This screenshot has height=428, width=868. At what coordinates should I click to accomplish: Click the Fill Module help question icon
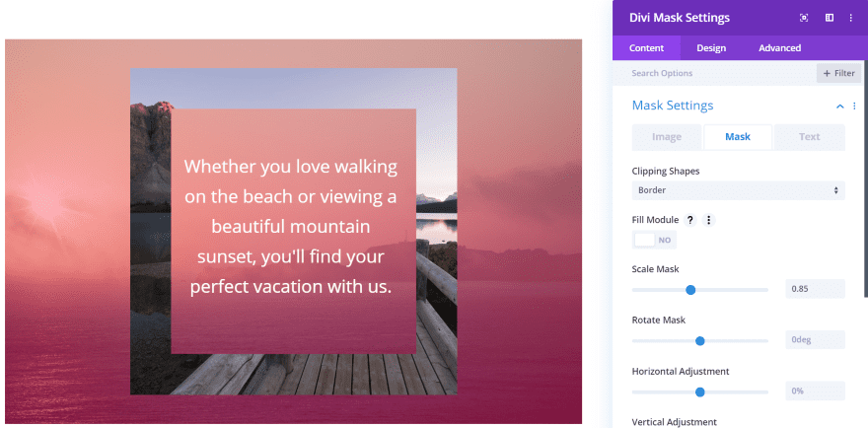(x=689, y=220)
